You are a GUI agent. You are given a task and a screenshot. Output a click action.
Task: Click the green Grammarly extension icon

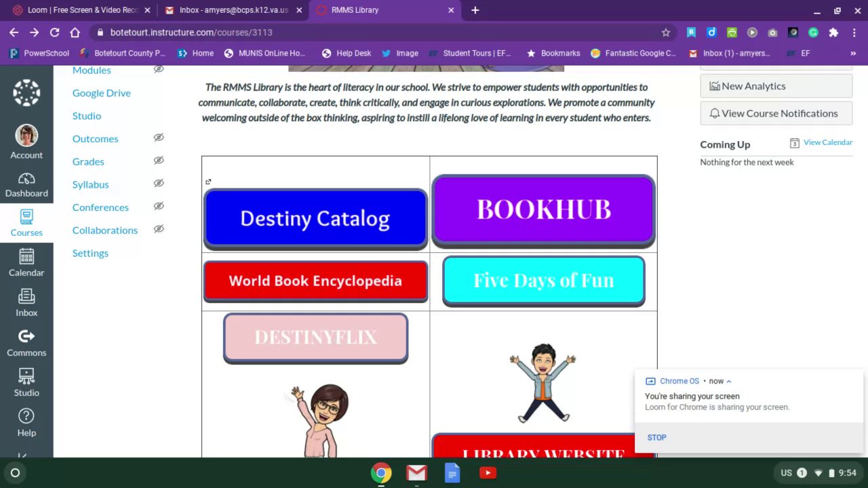813,33
